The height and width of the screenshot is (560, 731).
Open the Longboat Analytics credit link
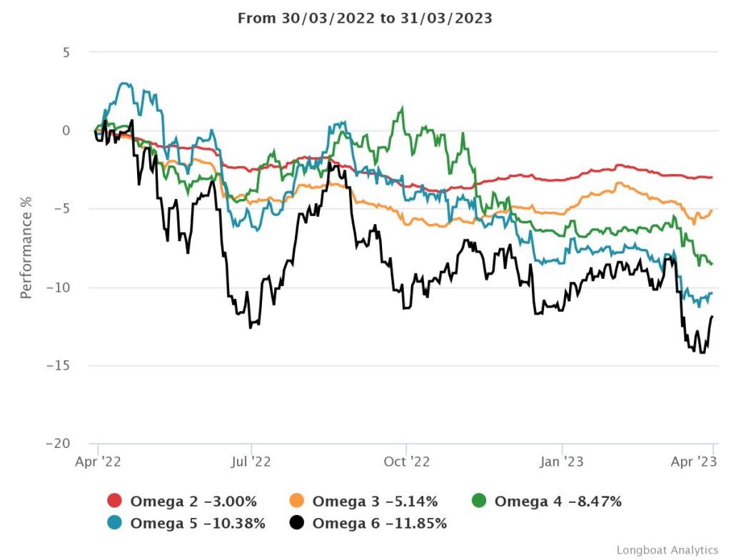pos(667,550)
